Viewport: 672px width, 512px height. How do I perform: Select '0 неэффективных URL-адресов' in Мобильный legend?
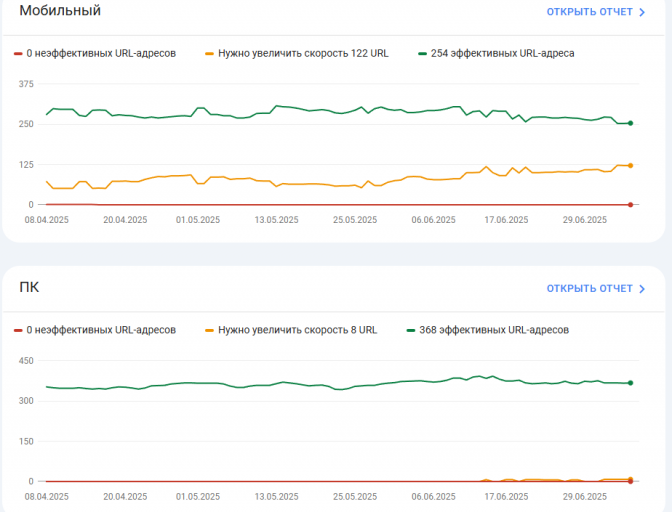click(x=101, y=54)
